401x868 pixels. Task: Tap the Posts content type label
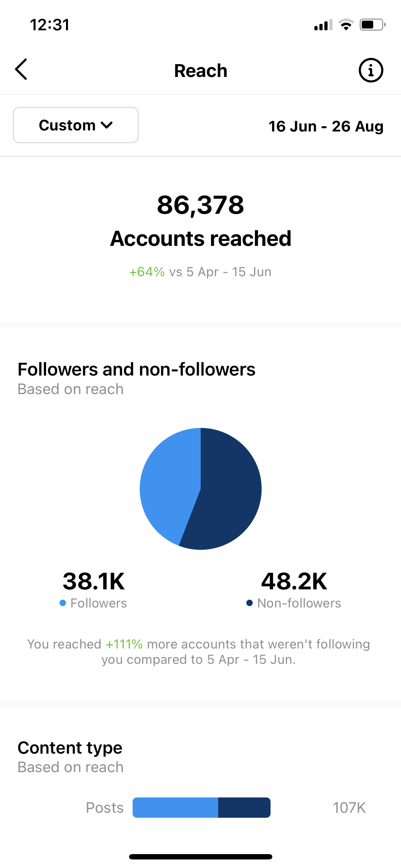(104, 808)
